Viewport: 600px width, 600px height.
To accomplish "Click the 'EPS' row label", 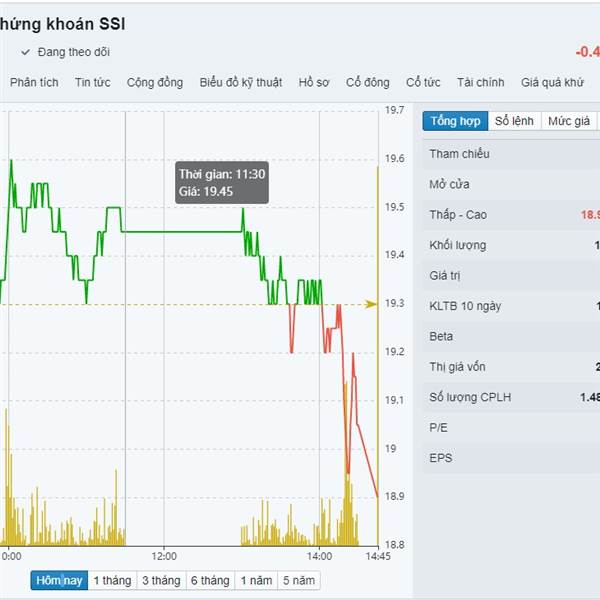I will (x=440, y=458).
